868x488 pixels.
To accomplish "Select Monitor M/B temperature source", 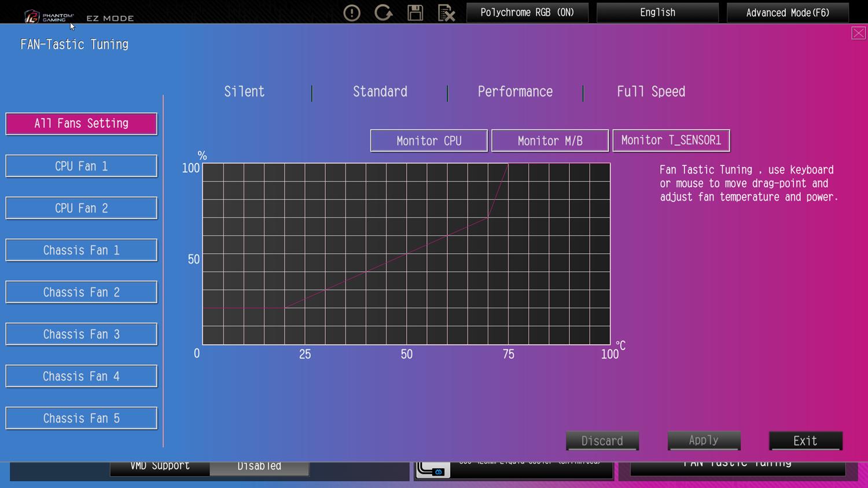I will pyautogui.click(x=550, y=141).
